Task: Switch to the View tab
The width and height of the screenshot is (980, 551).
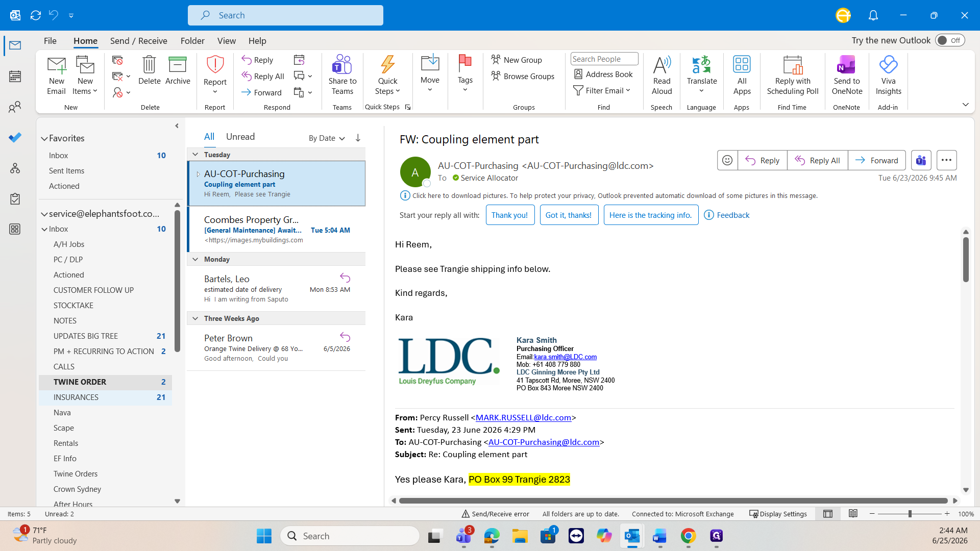Action: coord(227,41)
